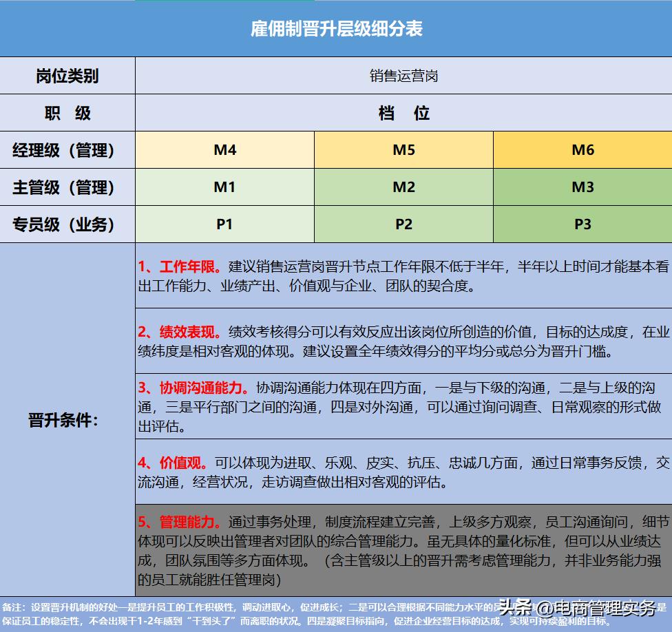Click the P3 grade cell
This screenshot has width=672, height=632.
point(582,224)
